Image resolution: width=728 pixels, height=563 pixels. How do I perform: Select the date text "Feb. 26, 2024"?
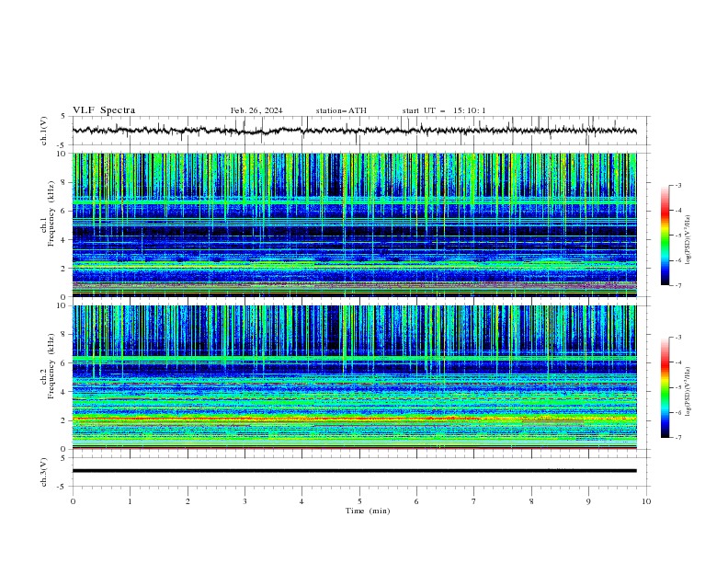pyautogui.click(x=256, y=110)
